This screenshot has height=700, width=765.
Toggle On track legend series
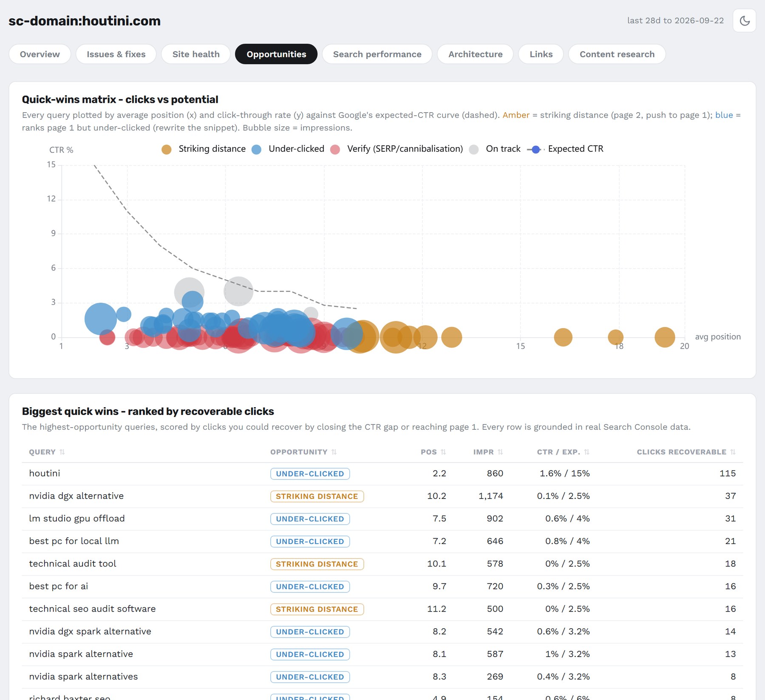pyautogui.click(x=495, y=149)
